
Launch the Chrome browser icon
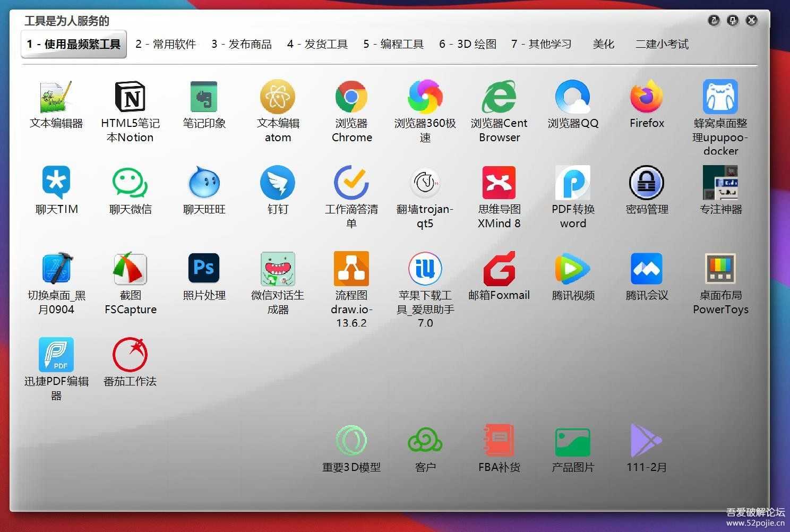click(351, 97)
